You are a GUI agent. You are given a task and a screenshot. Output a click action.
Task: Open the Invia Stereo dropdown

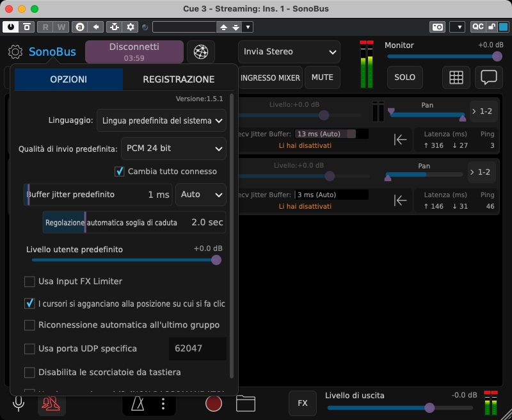point(289,52)
